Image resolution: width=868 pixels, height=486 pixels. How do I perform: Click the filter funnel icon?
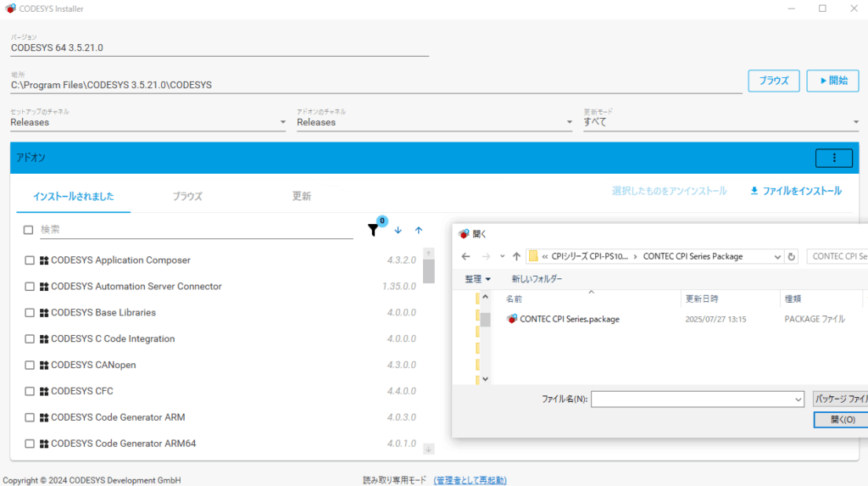[x=373, y=230]
